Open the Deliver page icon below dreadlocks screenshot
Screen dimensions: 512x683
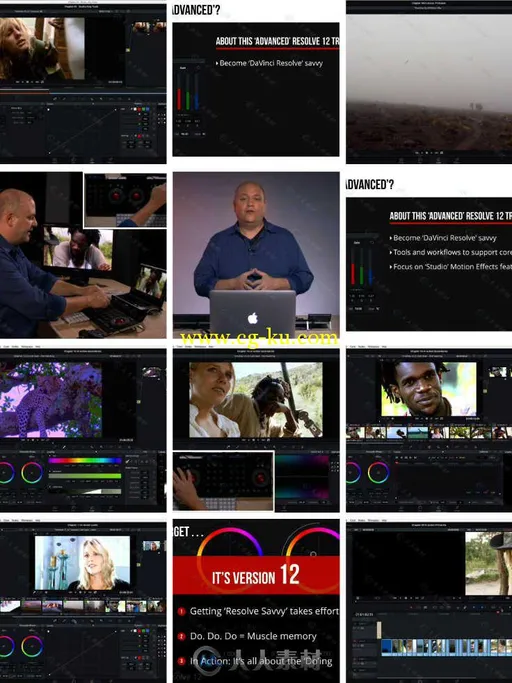tap(457, 508)
